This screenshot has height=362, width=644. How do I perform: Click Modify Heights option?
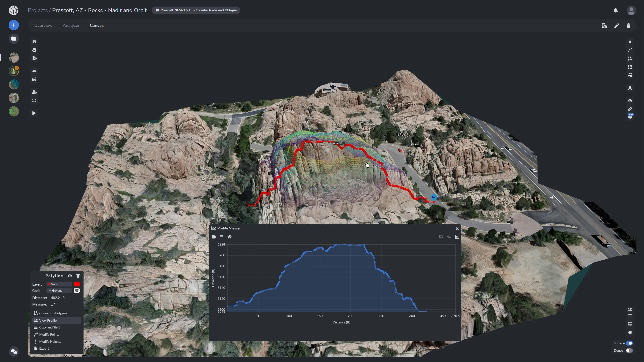pos(50,342)
